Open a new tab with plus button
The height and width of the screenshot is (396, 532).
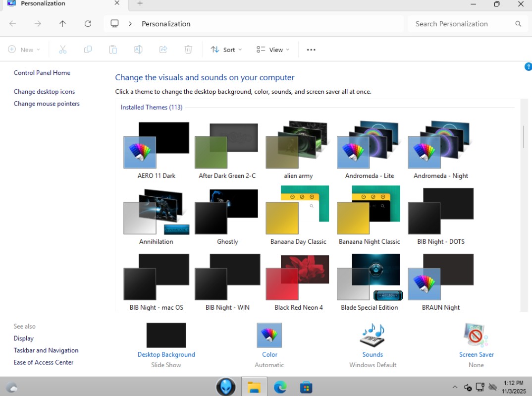click(x=140, y=4)
